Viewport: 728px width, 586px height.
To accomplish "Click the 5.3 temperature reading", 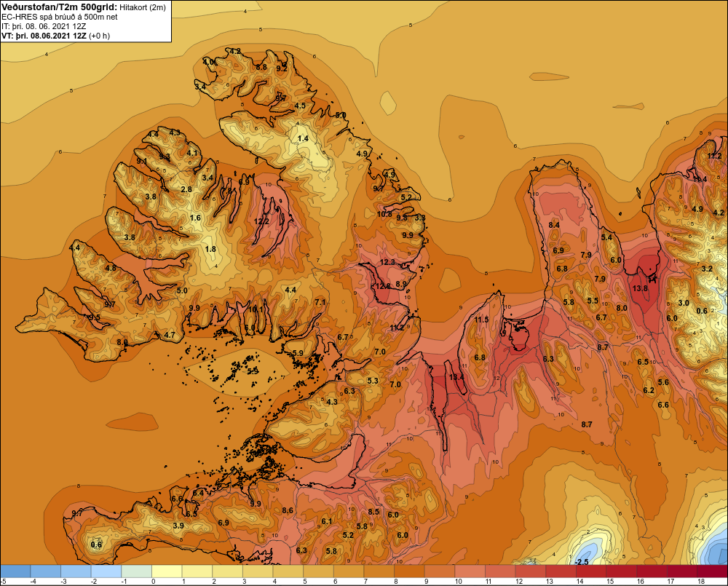I will 373,381.
